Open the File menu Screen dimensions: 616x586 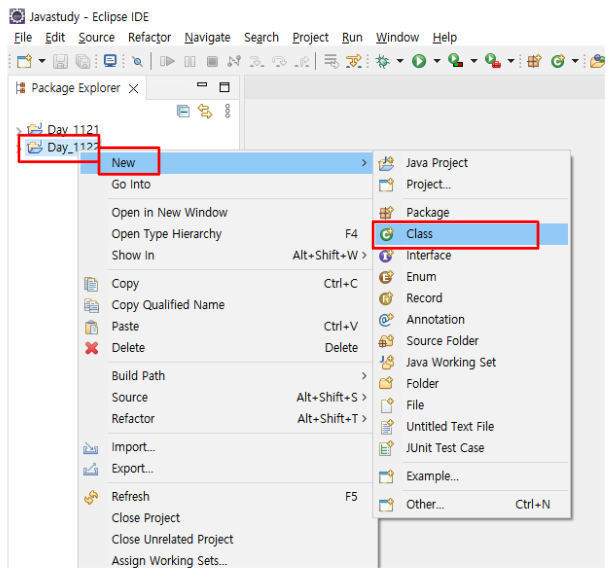23,38
